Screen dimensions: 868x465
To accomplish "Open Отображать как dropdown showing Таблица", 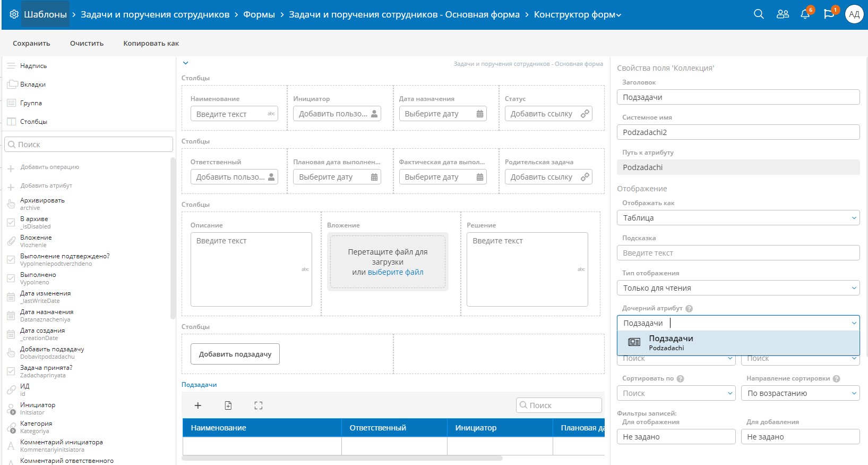I will [738, 218].
